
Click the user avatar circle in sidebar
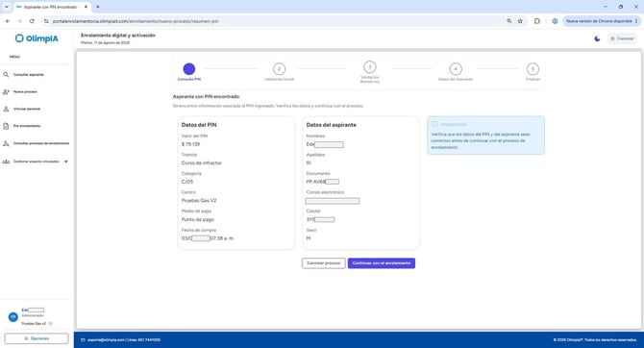tap(13, 317)
